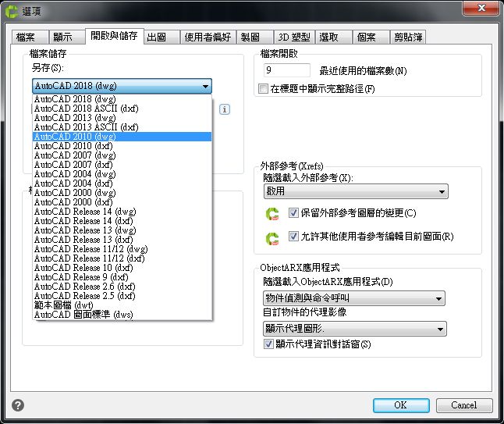Select AutoCAD 2004 (dxf) option
The image size is (504, 424).
pyautogui.click(x=122, y=183)
